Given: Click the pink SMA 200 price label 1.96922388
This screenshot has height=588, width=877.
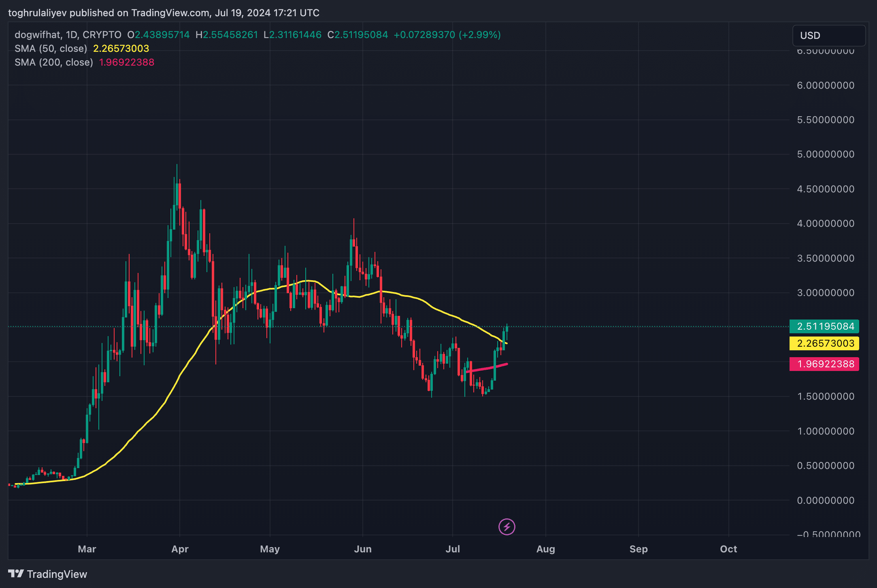Looking at the screenshot, I should (x=824, y=364).
